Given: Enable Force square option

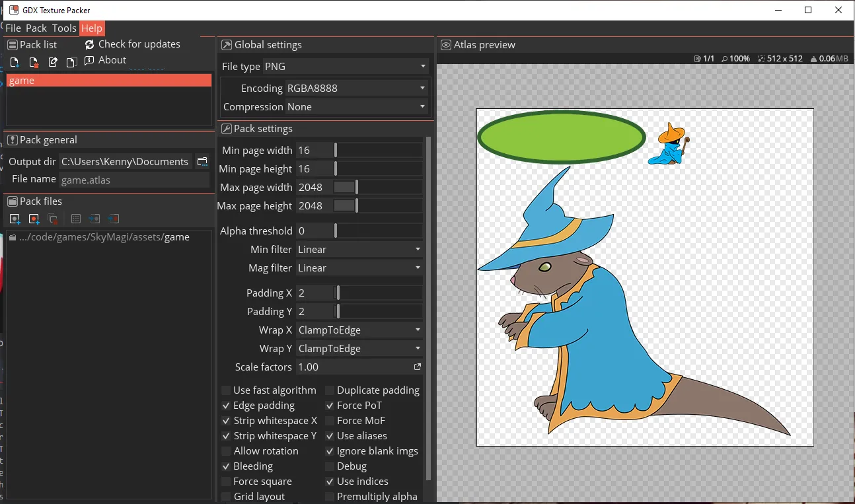Looking at the screenshot, I should pos(226,482).
